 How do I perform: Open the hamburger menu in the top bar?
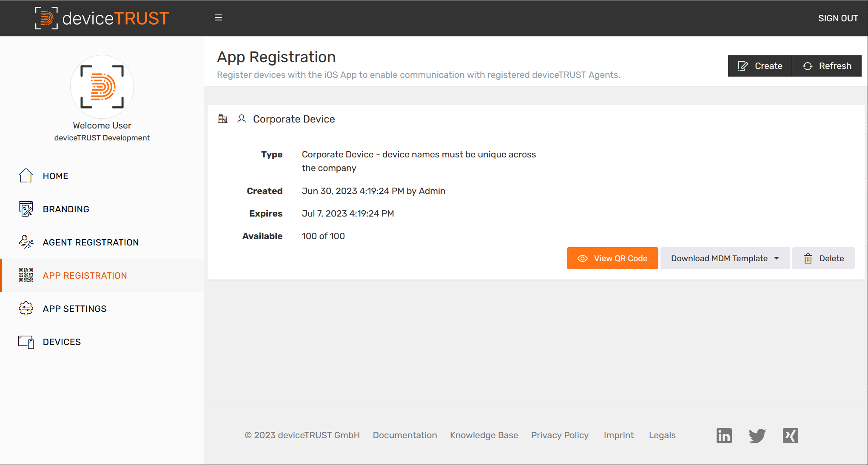tap(218, 17)
